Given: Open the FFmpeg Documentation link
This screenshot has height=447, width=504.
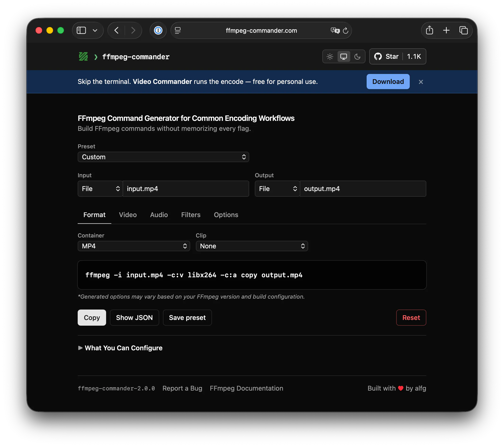Looking at the screenshot, I should coord(246,388).
